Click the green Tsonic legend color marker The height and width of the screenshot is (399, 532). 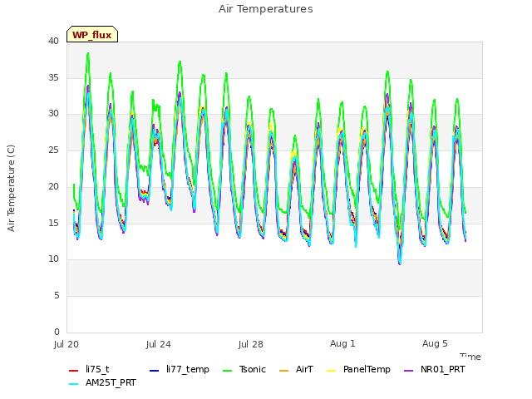coord(227,371)
